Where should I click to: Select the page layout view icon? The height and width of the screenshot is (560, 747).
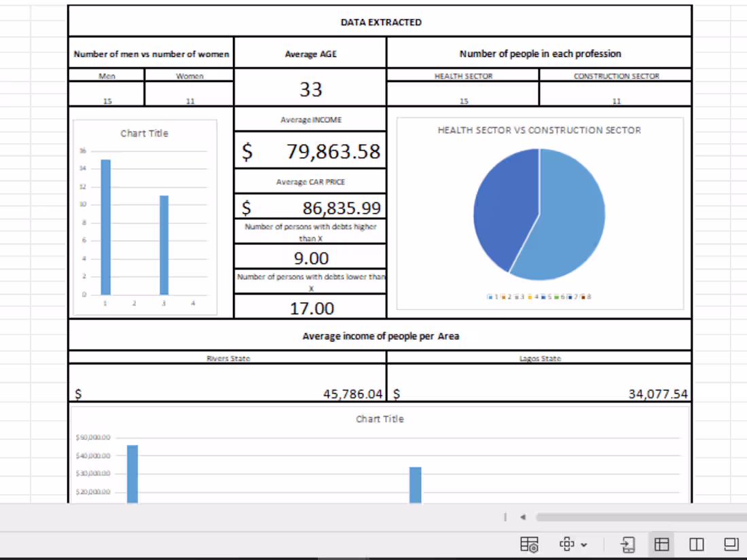click(731, 544)
